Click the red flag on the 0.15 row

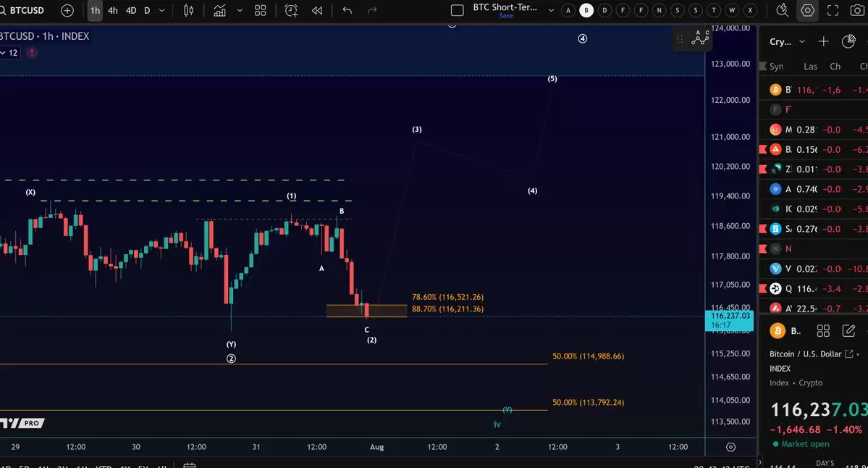tap(763, 149)
